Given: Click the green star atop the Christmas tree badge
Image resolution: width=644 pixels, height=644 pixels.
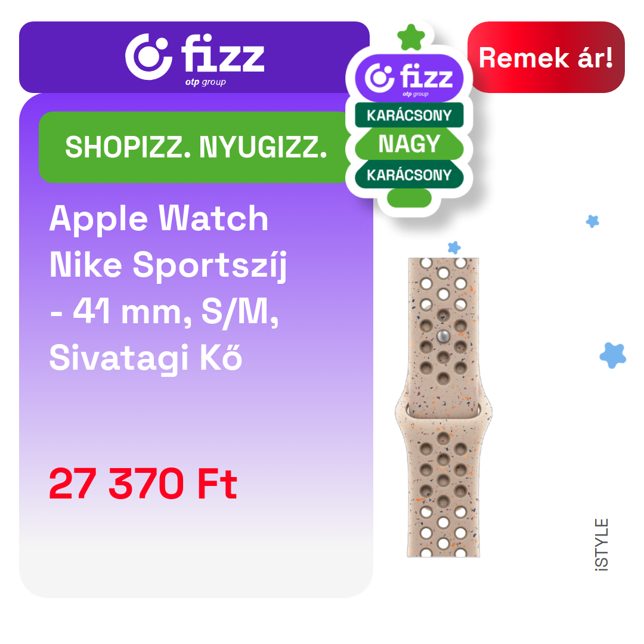Looking at the screenshot, I should 411,38.
